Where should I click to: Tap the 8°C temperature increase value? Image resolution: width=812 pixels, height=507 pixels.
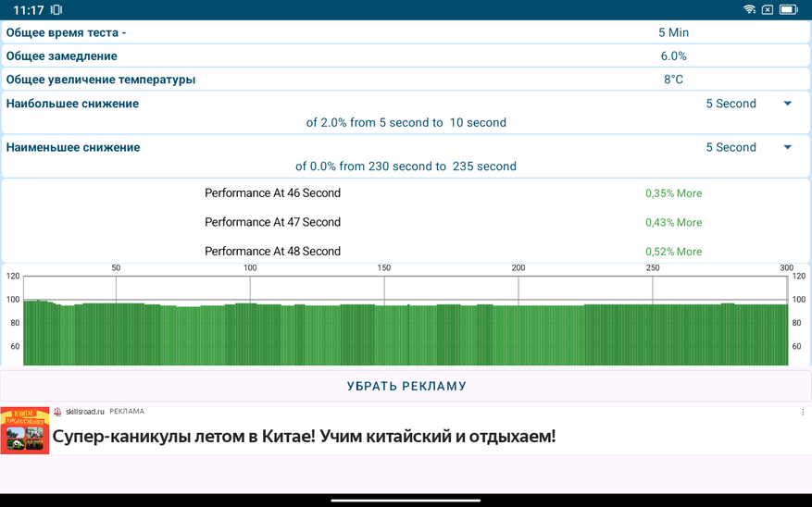pyautogui.click(x=673, y=80)
